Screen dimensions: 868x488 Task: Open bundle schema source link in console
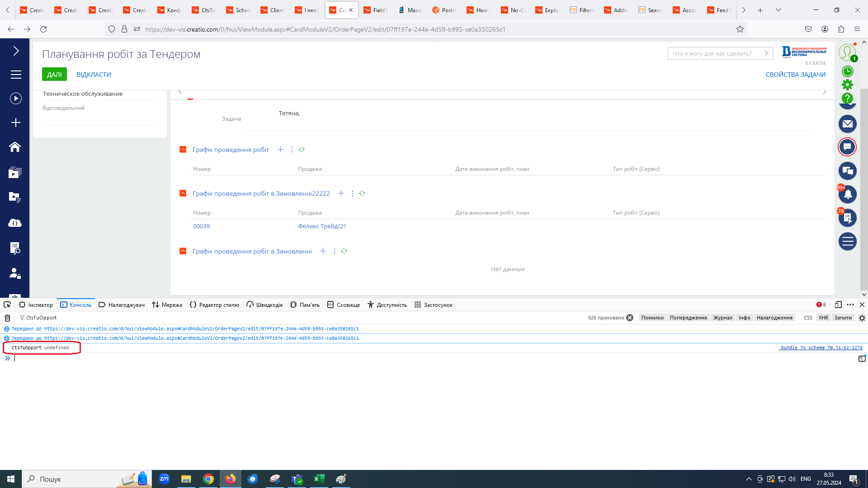[x=821, y=347]
